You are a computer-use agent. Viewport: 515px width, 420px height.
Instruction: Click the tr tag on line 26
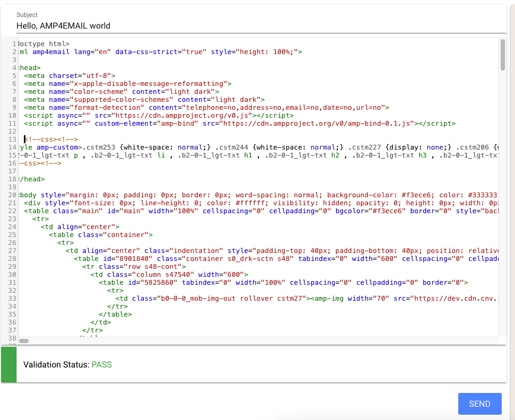(65, 243)
